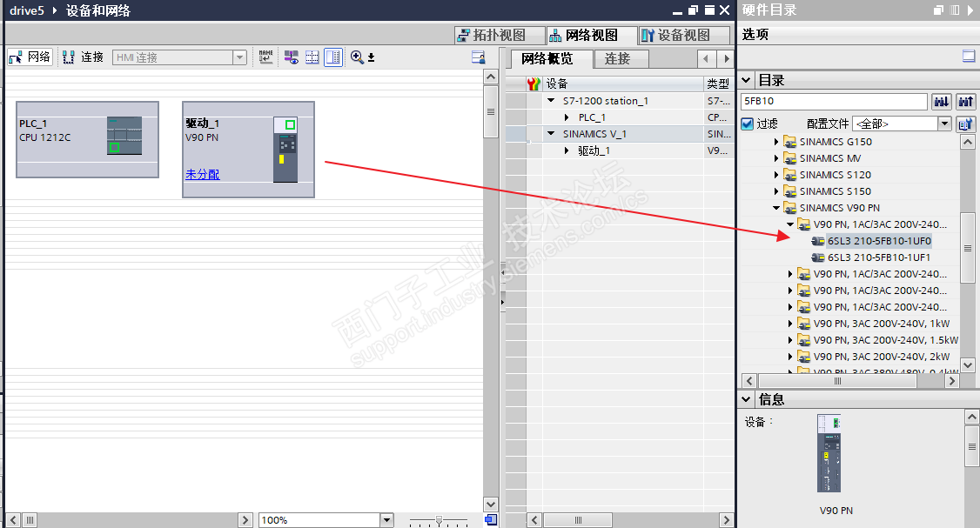Click the catalog tree vertical scrollbar down arrow
980x528 pixels.
click(968, 365)
